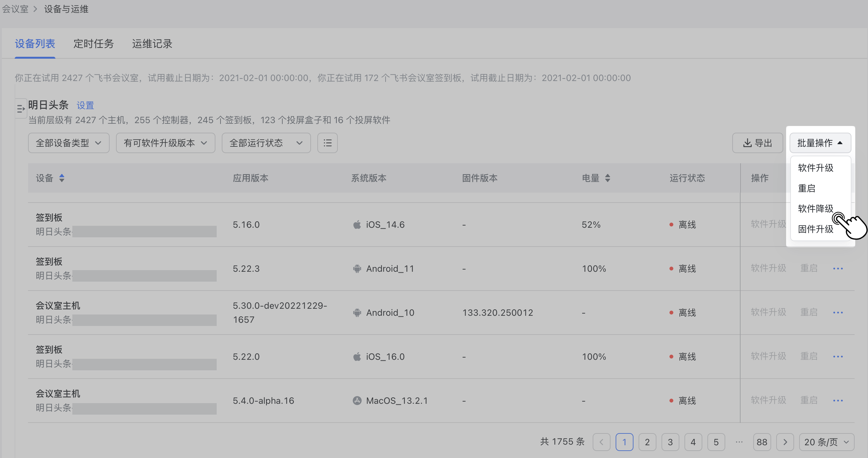The image size is (868, 458).
Task: Click the previous page arrow
Action: coord(602,442)
